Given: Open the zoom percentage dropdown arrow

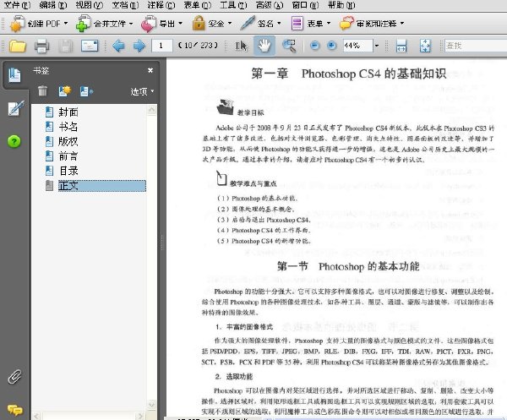Looking at the screenshot, I should click(377, 46).
